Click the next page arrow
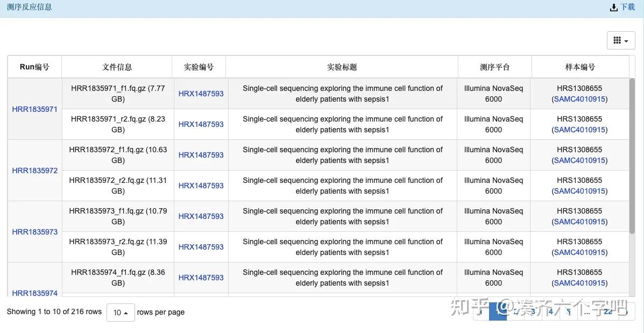The height and width of the screenshot is (333, 644). (625, 311)
